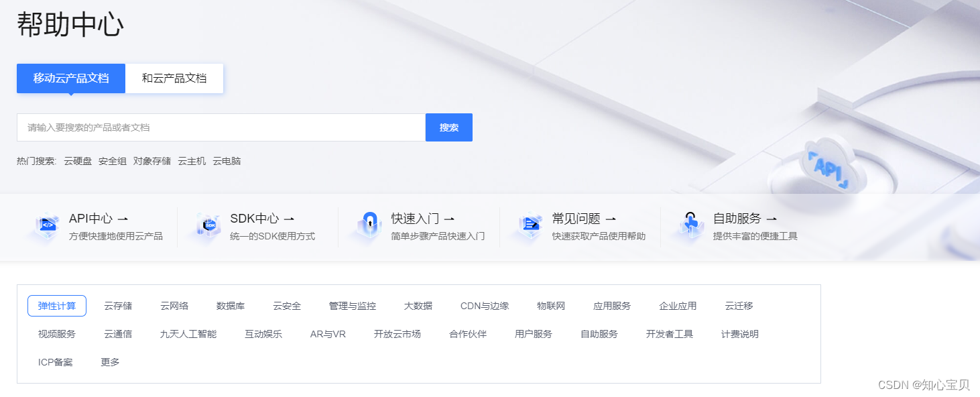Viewport: 980px width, 397px height.
Task: Select the 自助服务 category tab
Action: coord(599,334)
